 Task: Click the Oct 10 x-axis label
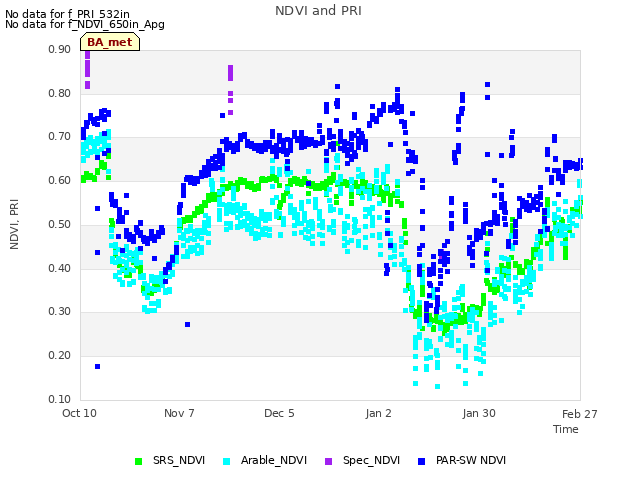[x=79, y=413]
